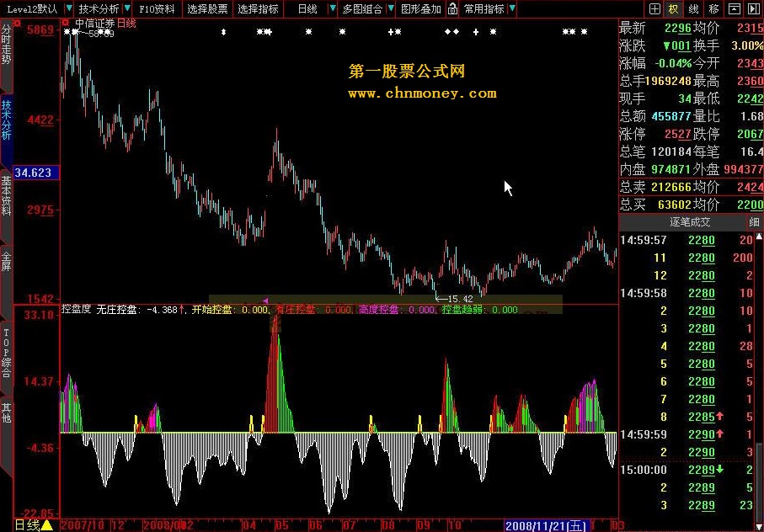The image size is (764, 532).
Task: Click the 内盘 974871 value
Action: tap(671, 169)
